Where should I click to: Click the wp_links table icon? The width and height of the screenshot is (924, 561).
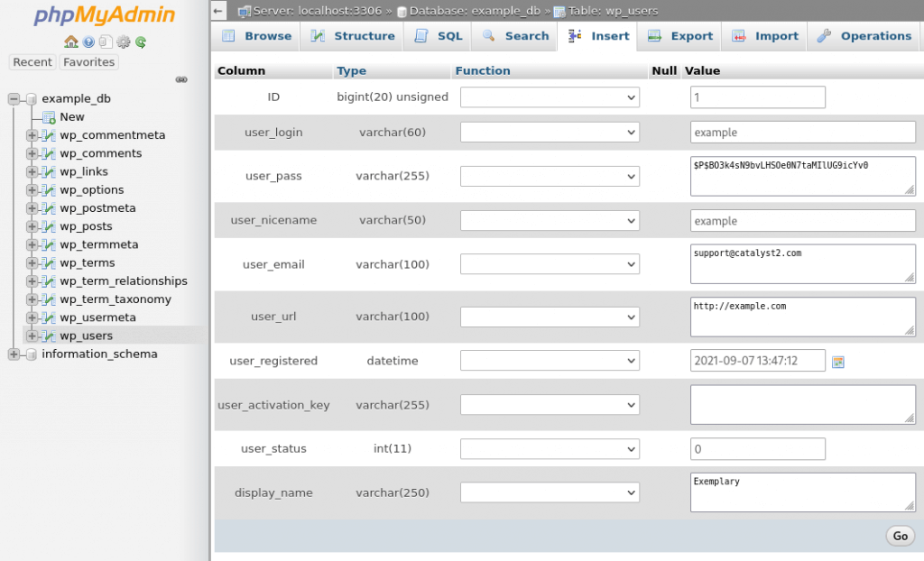(x=49, y=172)
